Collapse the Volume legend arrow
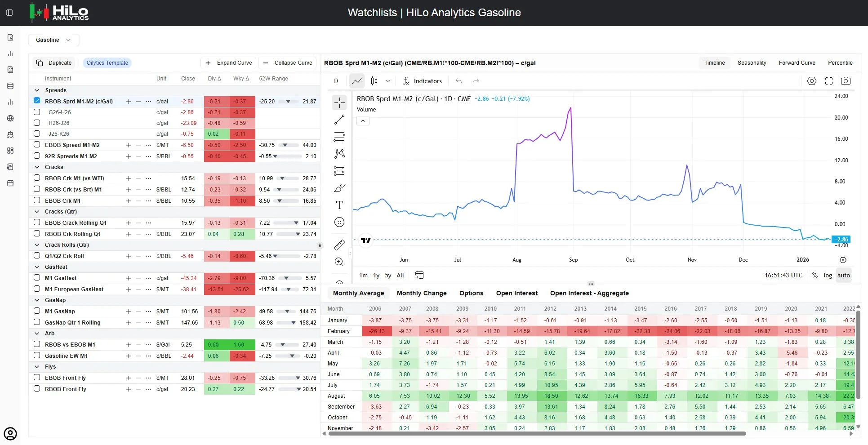The width and height of the screenshot is (868, 445). coord(363,120)
